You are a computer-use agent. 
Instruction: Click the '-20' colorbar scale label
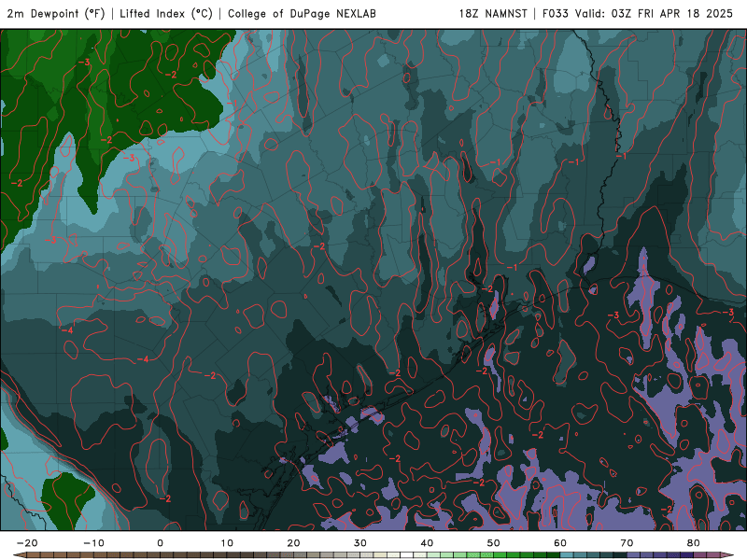[x=27, y=543]
